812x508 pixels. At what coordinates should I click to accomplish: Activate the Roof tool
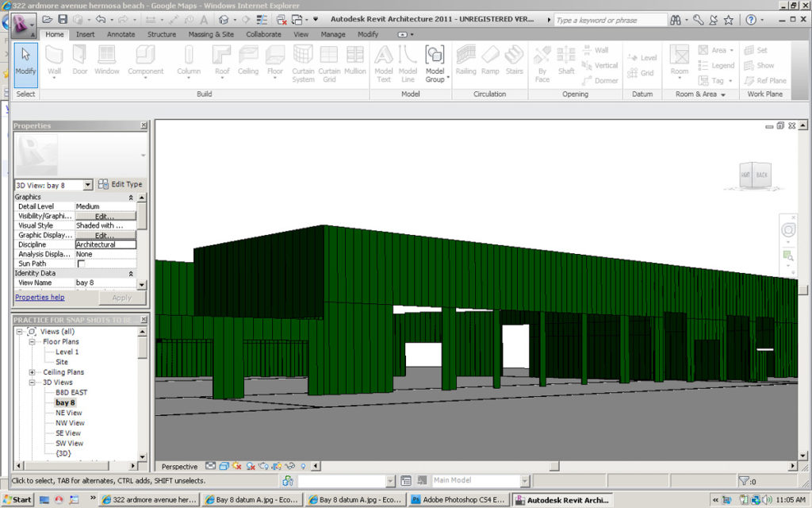coord(220,60)
